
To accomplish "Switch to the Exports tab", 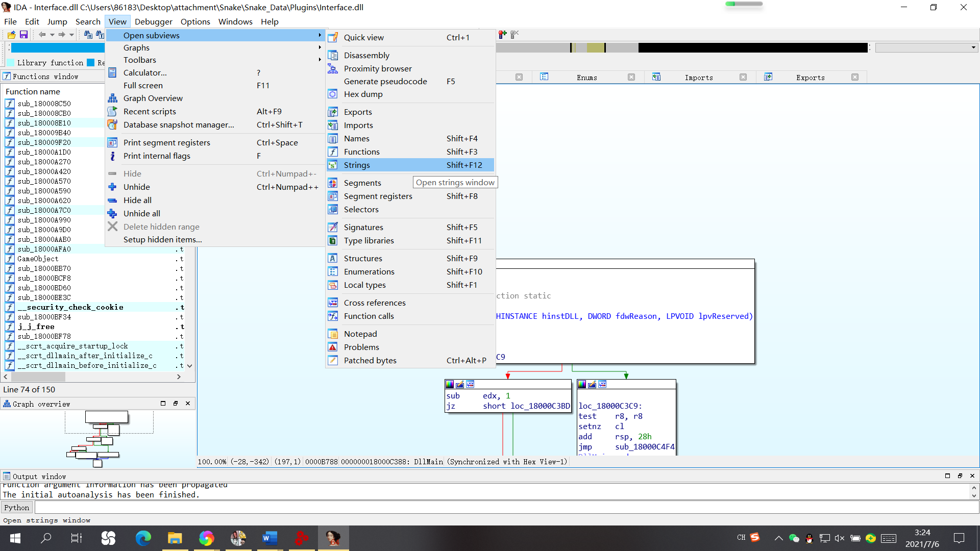I will tap(810, 78).
